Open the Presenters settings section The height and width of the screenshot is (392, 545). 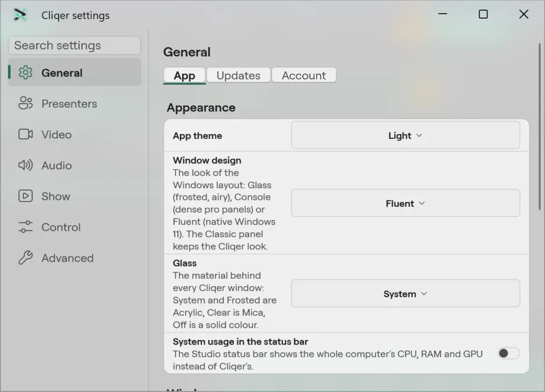[x=75, y=104]
